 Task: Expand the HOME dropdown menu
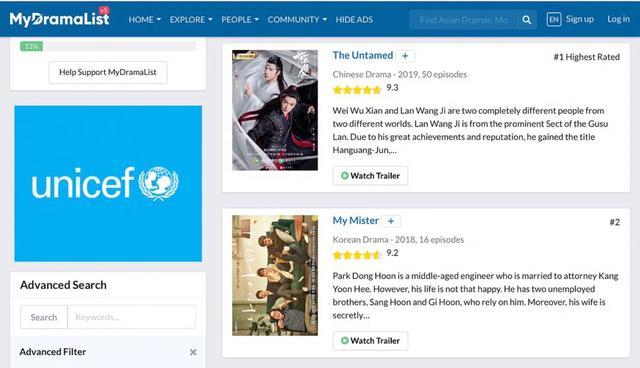tap(144, 20)
